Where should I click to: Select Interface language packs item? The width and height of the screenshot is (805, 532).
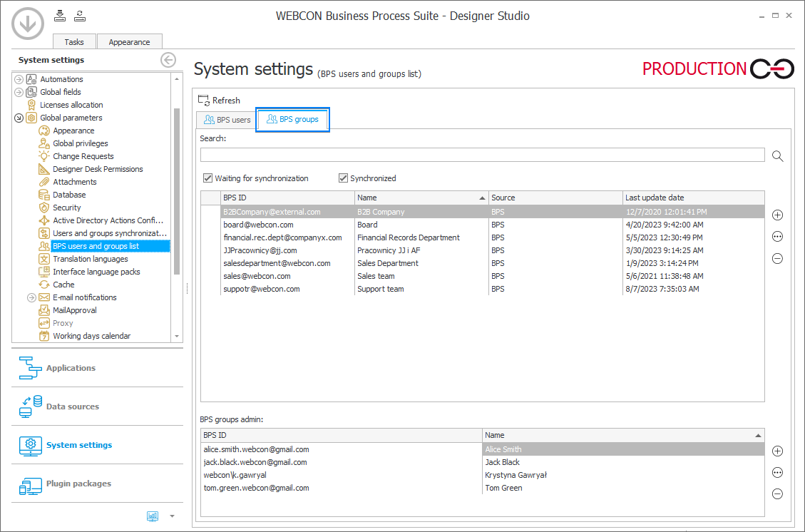(x=96, y=272)
